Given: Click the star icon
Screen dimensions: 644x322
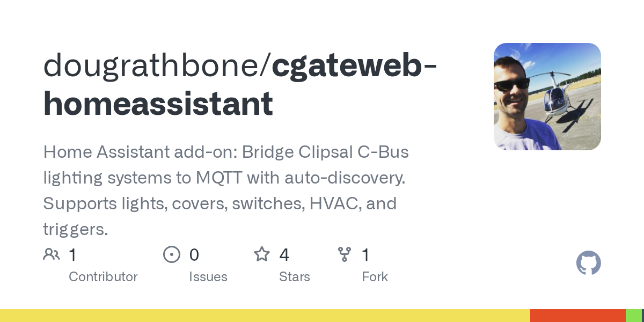Looking at the screenshot, I should tap(262, 254).
